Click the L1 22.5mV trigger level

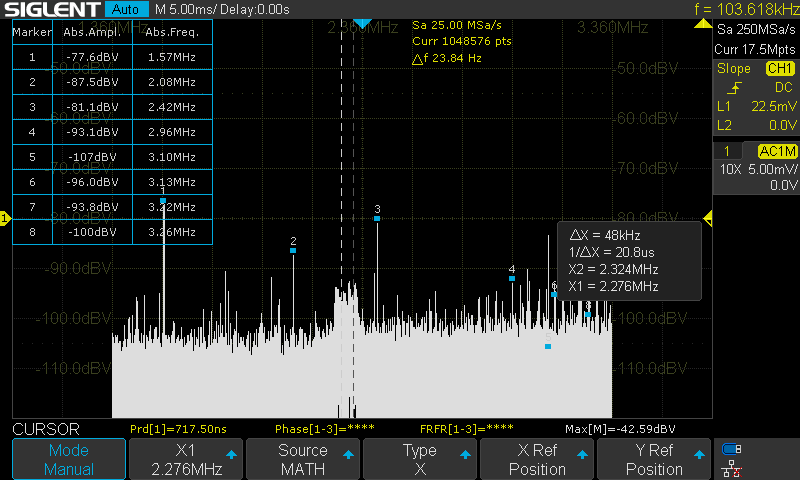tap(756, 106)
